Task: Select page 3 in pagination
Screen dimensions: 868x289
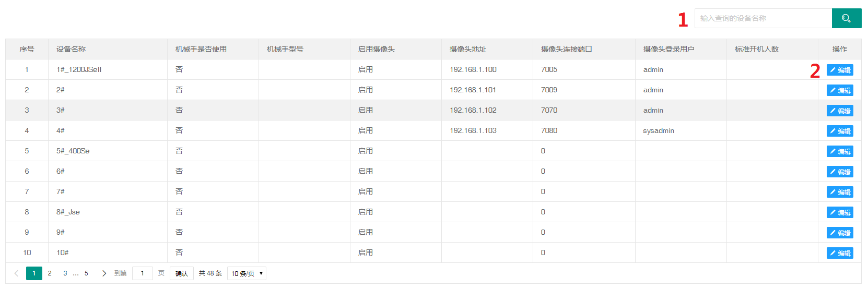Action: (x=65, y=273)
